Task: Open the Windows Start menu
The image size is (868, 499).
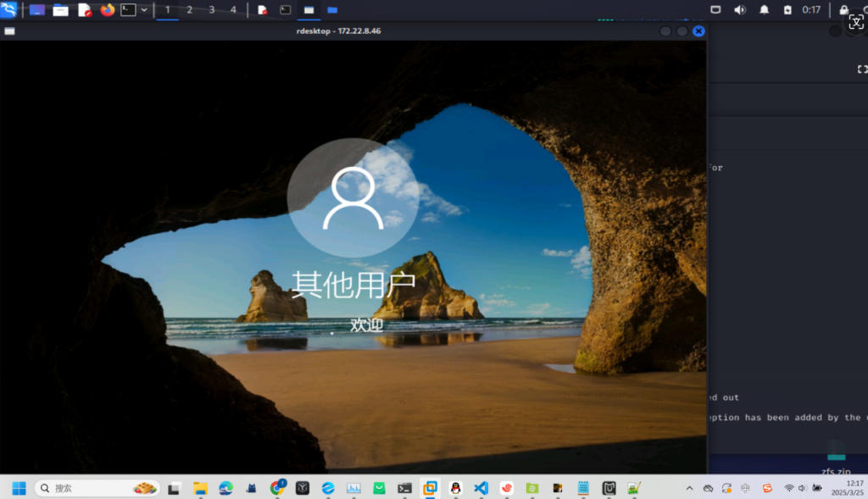Action: (x=19, y=488)
